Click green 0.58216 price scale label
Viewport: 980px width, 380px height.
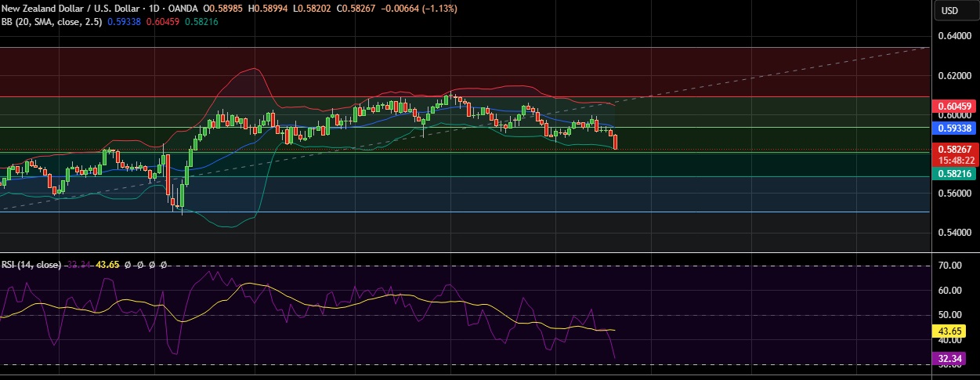pos(954,174)
